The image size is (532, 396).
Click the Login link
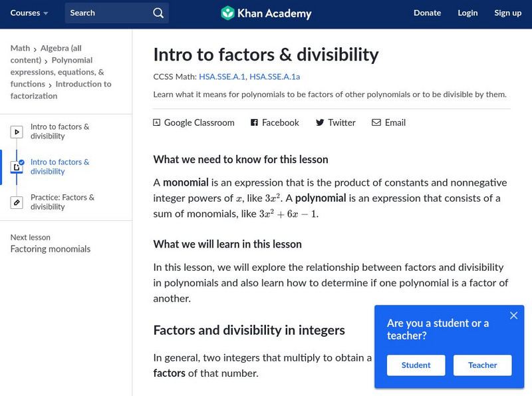tap(467, 13)
